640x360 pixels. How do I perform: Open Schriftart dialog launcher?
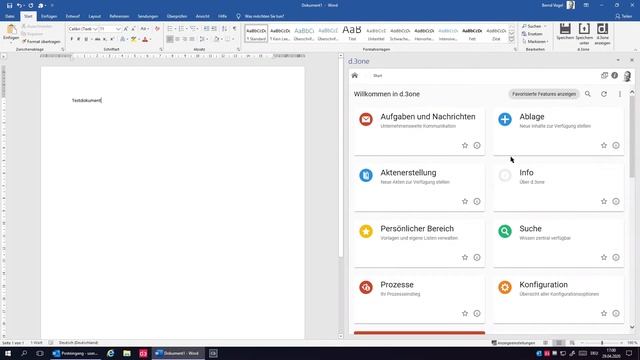(161, 49)
